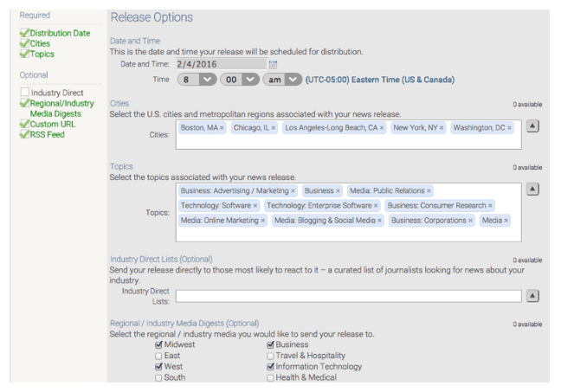Open the calendar date picker icon
561x392 pixels.
coord(273,64)
